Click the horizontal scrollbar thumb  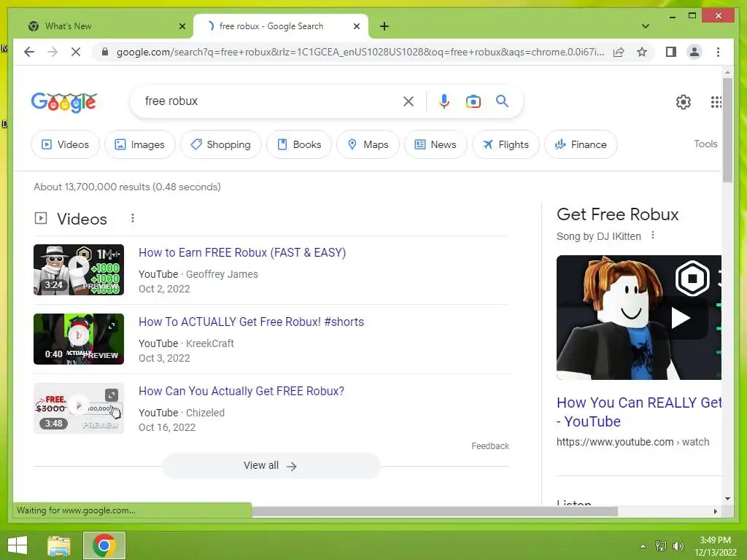pos(435,511)
